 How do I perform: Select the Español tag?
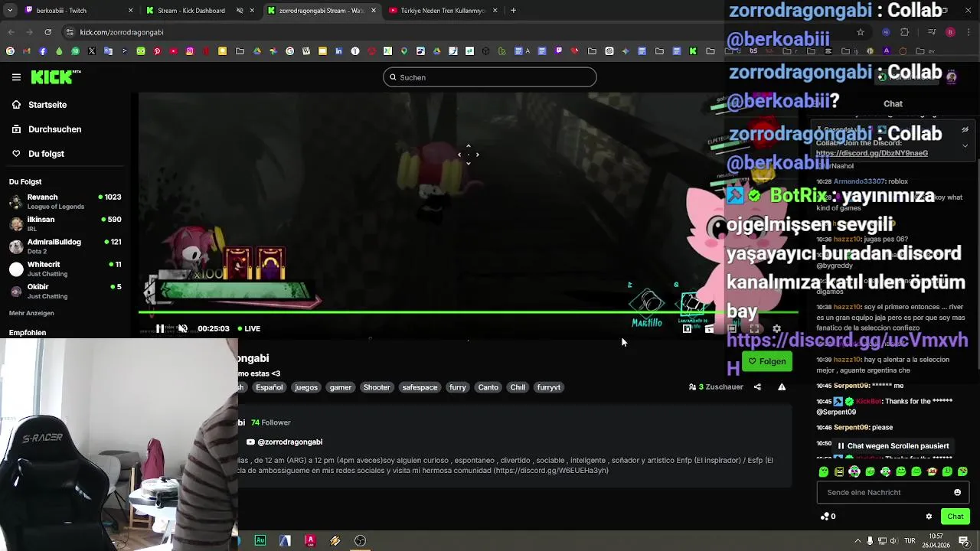point(269,387)
